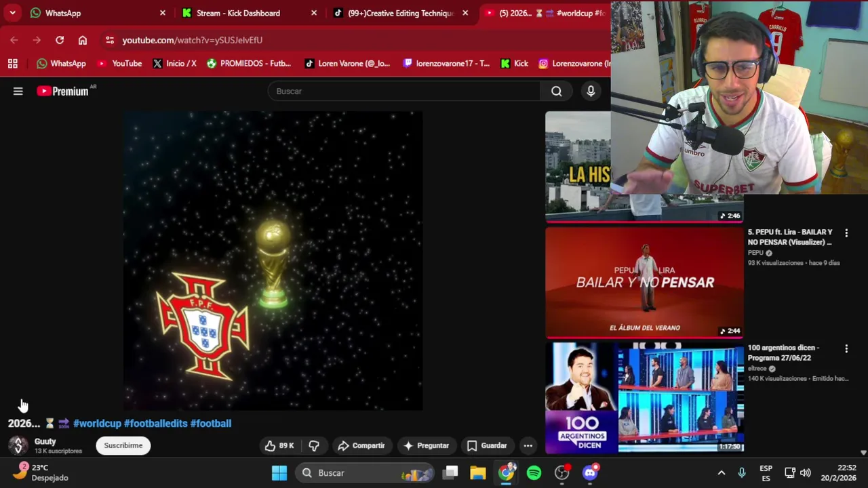The height and width of the screenshot is (488, 868).
Task: Open the Windows Start menu
Action: point(279,473)
